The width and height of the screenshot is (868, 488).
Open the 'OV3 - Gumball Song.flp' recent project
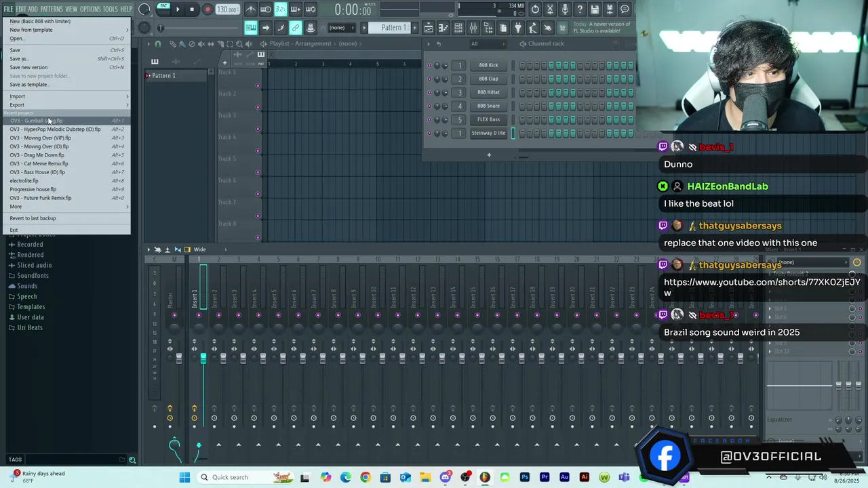click(66, 121)
